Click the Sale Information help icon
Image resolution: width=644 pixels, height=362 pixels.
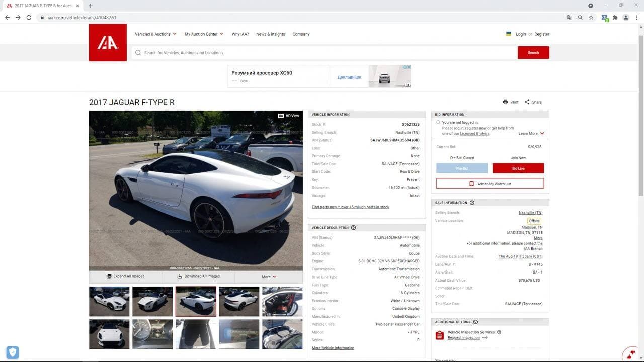pos(472,203)
